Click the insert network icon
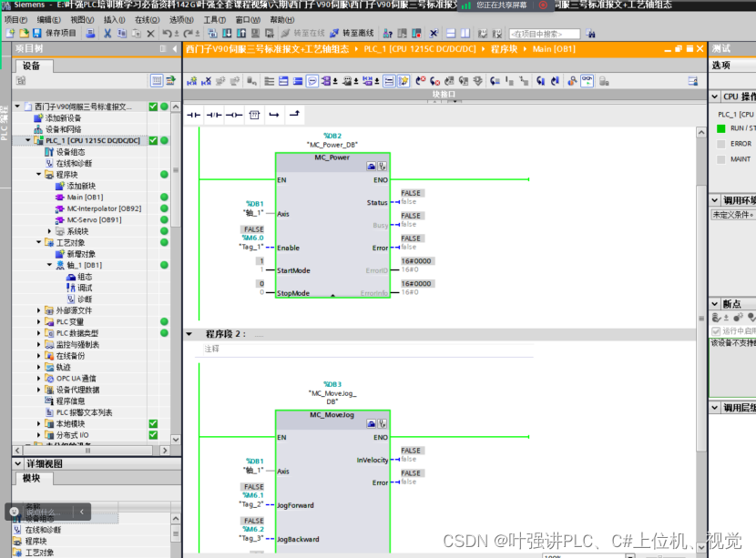This screenshot has width=756, height=558. (x=192, y=81)
